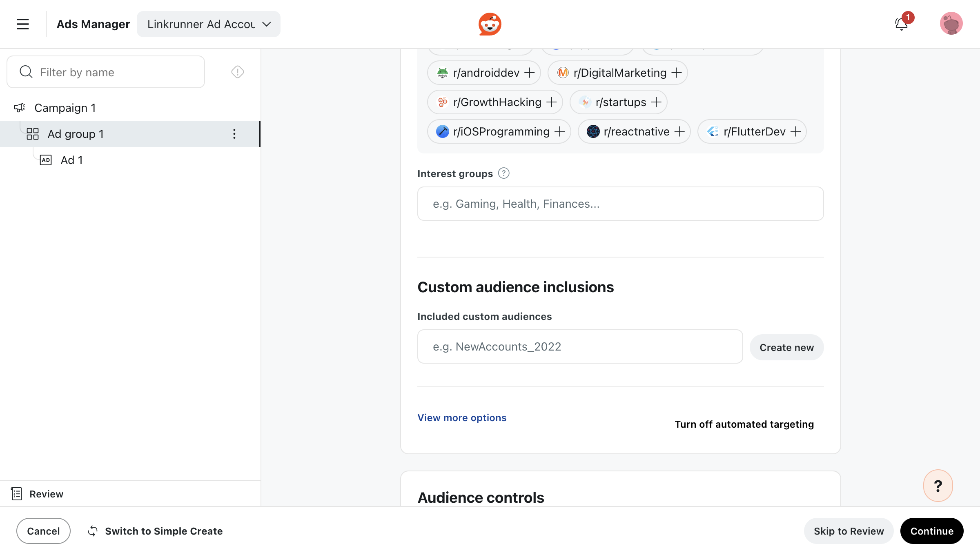This screenshot has height=555, width=980.
Task: Switch to Simple Create
Action: coord(155,531)
